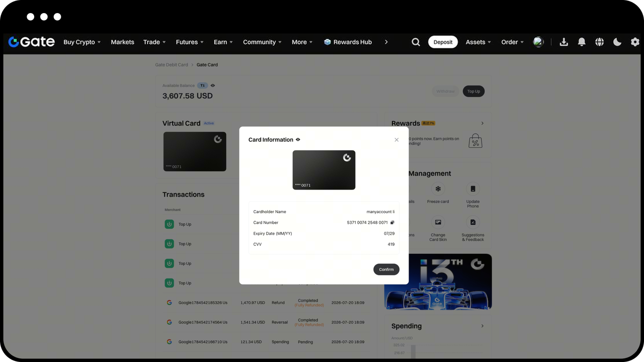Screen dimensions: 644x362
Task: Open the Rewards Hub link
Action: [348, 42]
